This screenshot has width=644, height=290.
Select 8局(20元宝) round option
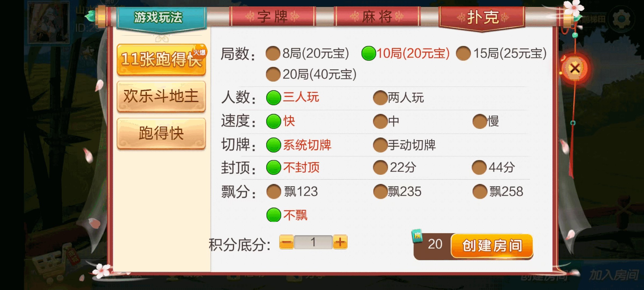(x=308, y=53)
